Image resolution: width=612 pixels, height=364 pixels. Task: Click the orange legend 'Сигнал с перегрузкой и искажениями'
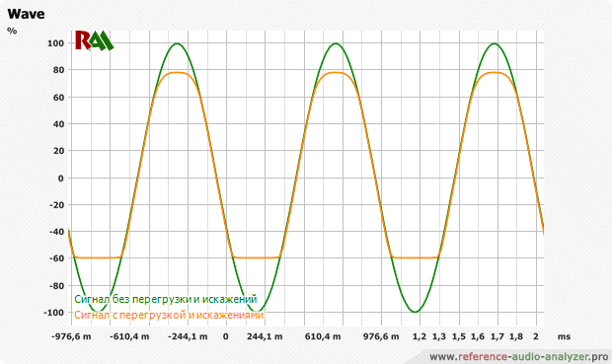169,315
